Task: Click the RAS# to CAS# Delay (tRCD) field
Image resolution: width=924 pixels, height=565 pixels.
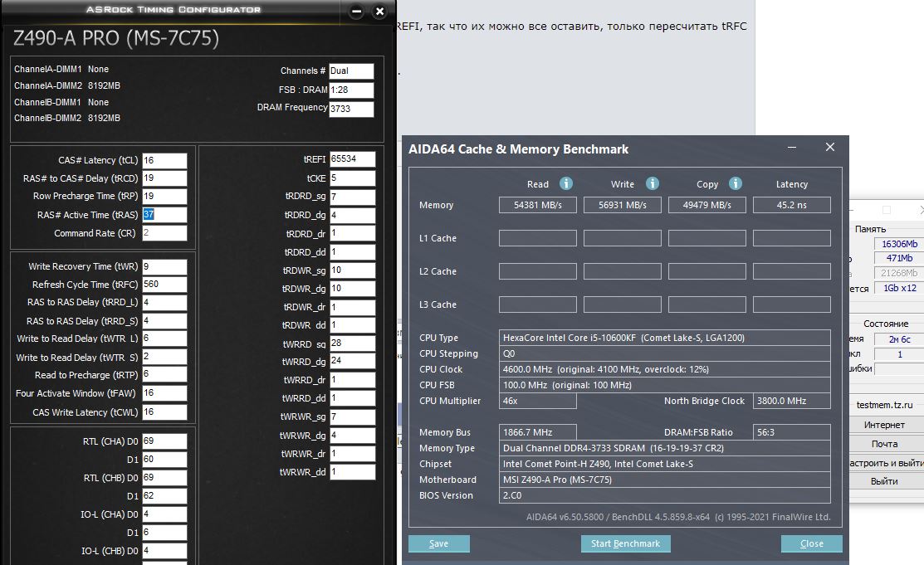Action: pos(164,178)
